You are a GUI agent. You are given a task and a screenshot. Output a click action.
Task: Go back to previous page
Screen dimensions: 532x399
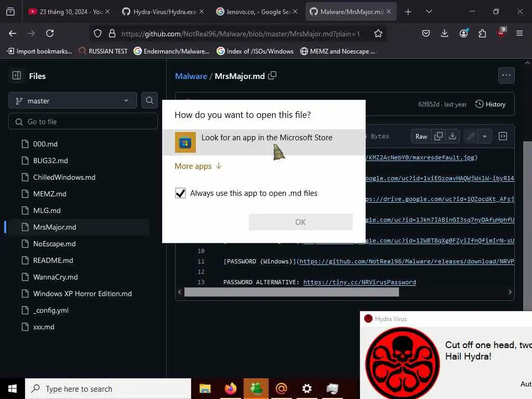[12, 33]
